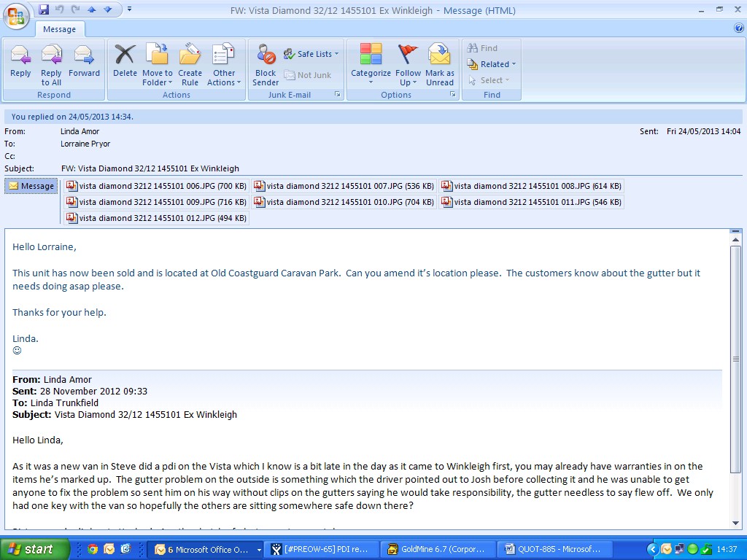Open Categorize color menu

click(x=371, y=65)
